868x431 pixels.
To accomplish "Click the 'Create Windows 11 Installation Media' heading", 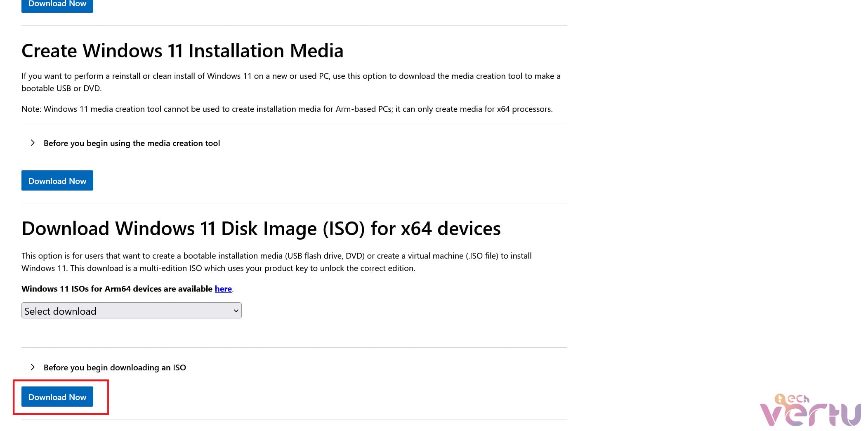I will point(182,51).
